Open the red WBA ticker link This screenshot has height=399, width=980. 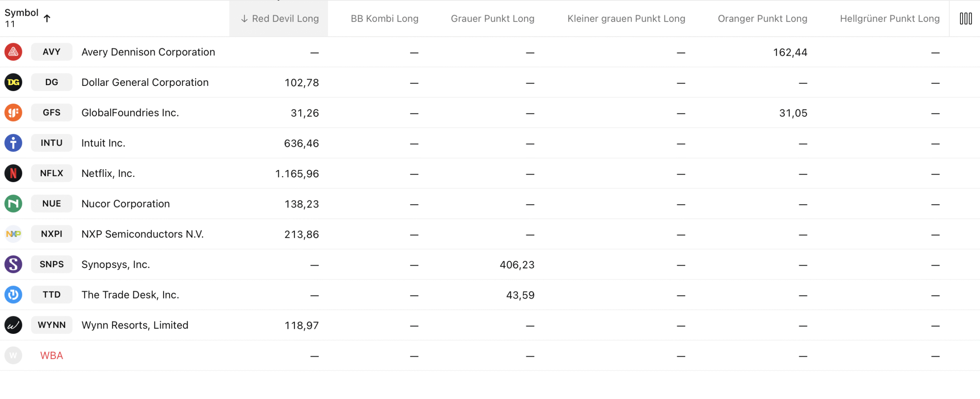pyautogui.click(x=51, y=355)
